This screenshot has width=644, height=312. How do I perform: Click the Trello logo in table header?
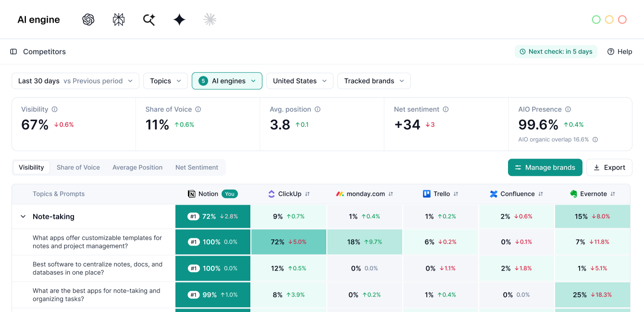coord(427,194)
